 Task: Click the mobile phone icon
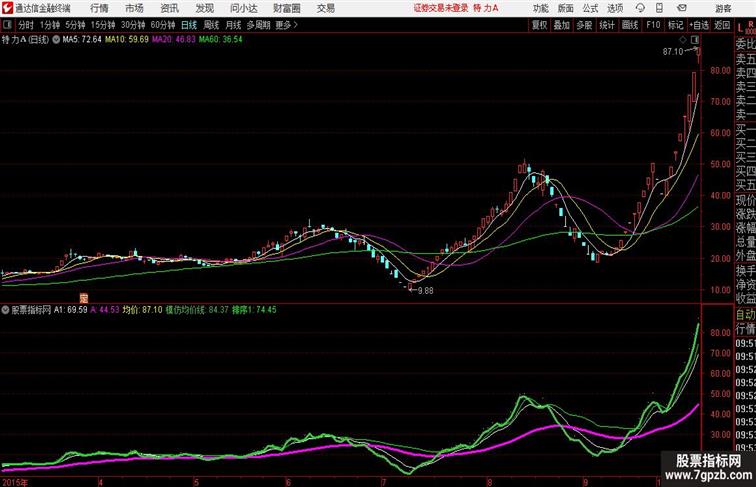659,8
